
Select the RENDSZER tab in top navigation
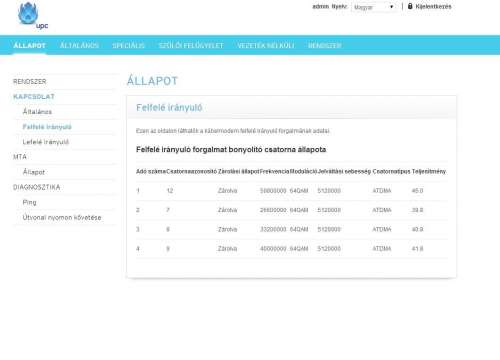pos(324,45)
